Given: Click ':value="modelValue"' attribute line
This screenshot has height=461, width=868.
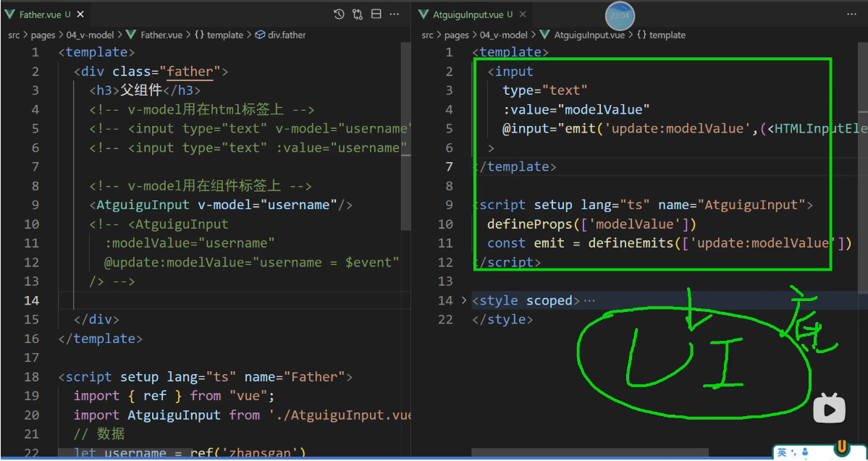Looking at the screenshot, I should tap(576, 109).
